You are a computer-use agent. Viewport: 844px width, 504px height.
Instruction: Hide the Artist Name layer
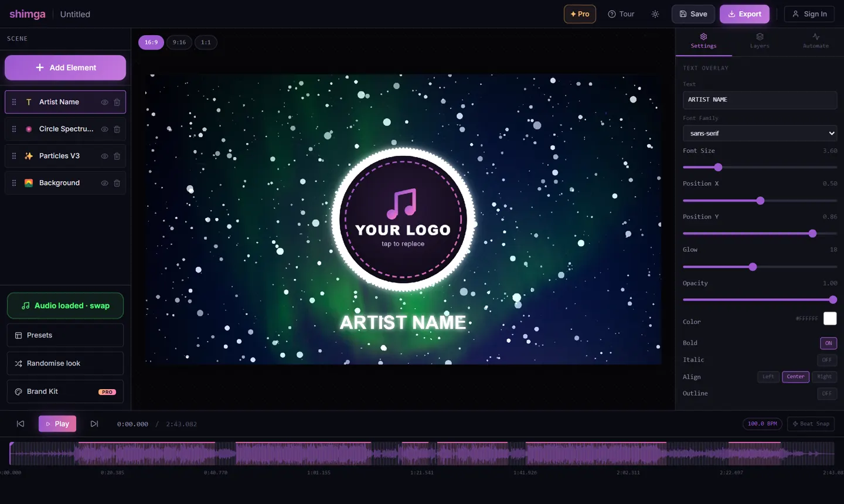[x=104, y=102]
